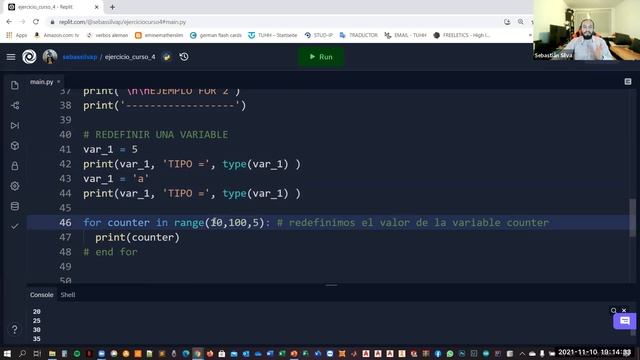Click the ejercicio_curso_4 repl name

coord(130,57)
